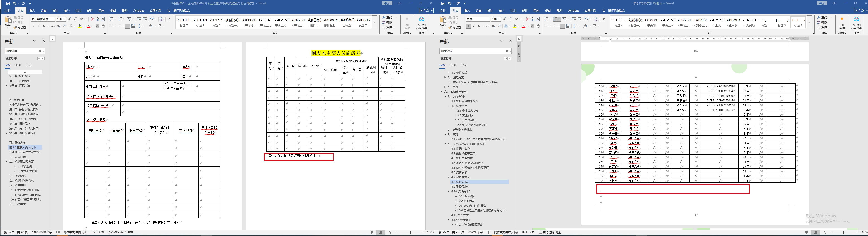Open 插入 tab in left Word window
868x236 pixels.
click(x=32, y=10)
